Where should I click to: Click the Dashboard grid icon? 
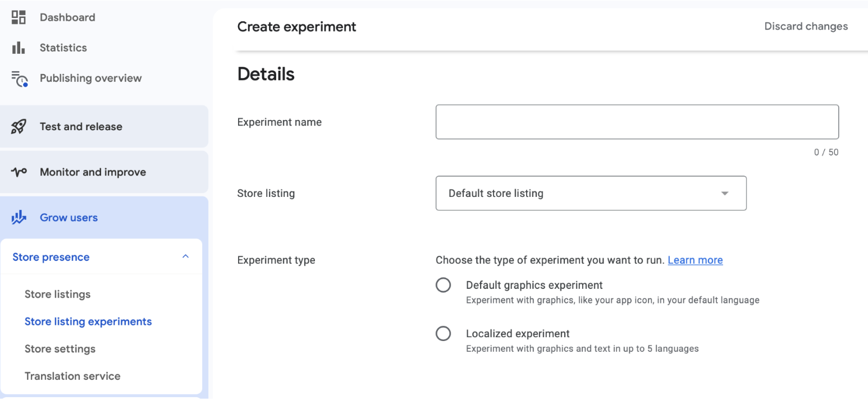19,17
